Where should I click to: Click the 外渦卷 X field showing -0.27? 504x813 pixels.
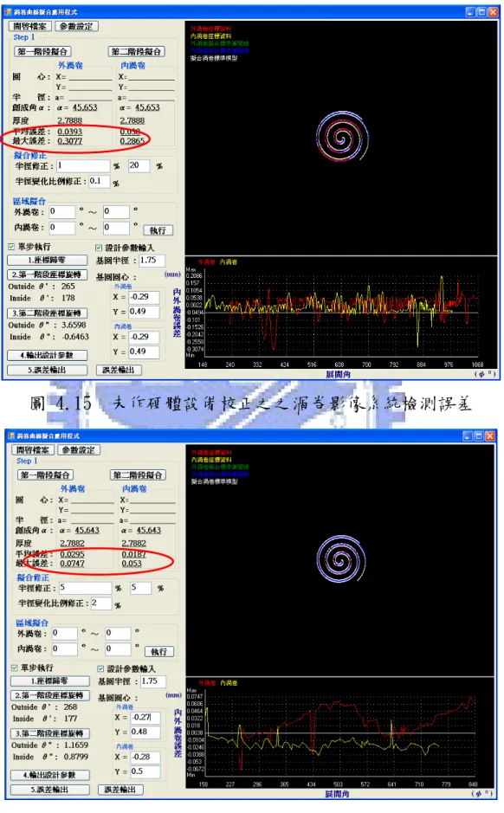point(145,718)
